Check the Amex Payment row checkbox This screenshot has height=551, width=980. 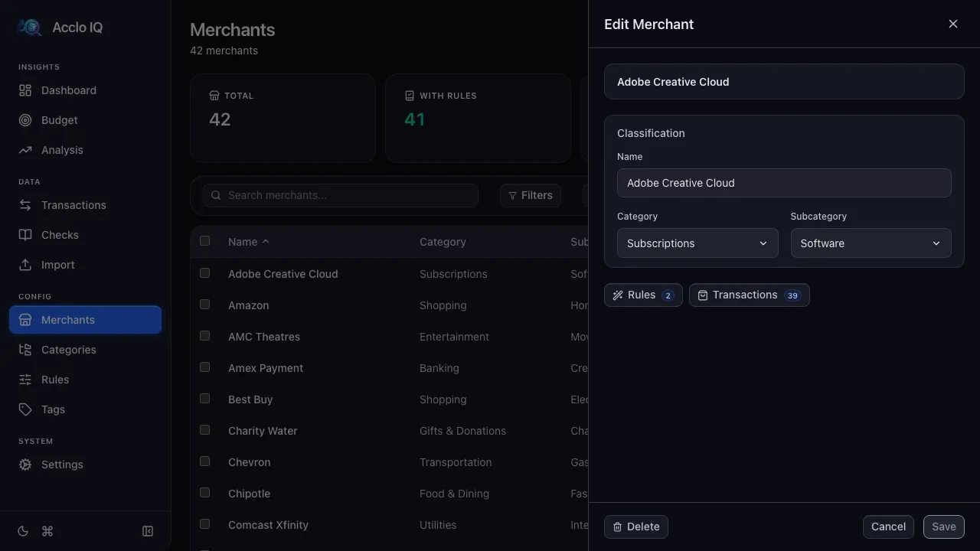[204, 367]
